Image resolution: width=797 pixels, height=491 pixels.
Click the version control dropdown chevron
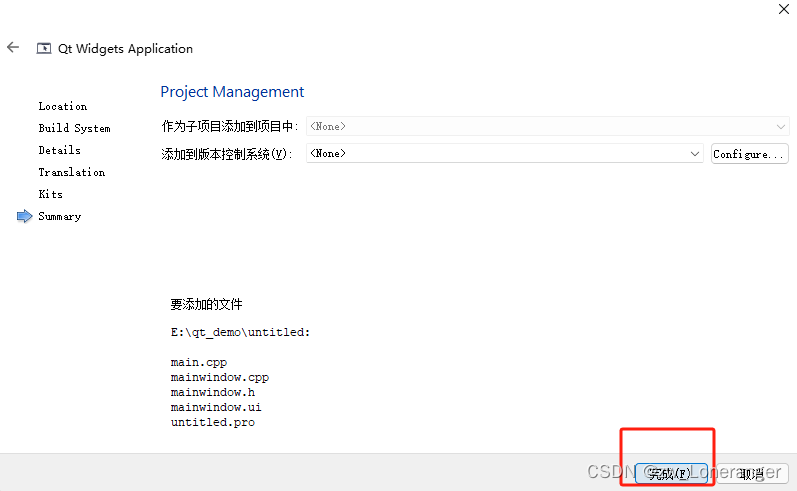694,154
